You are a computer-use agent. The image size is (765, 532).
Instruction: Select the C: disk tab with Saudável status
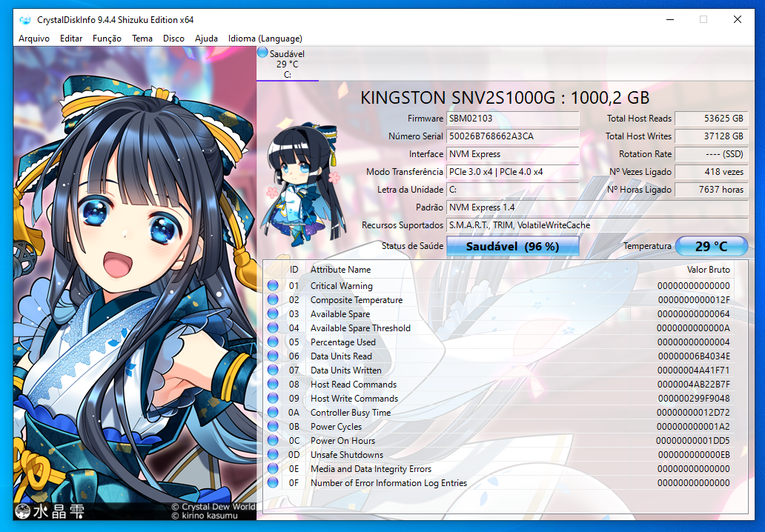click(x=288, y=64)
